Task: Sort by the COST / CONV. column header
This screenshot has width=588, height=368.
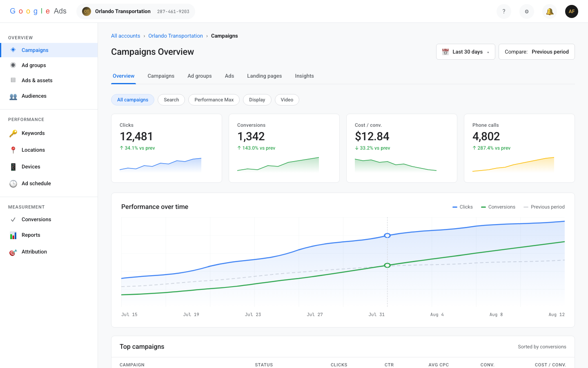Action: 550,365
